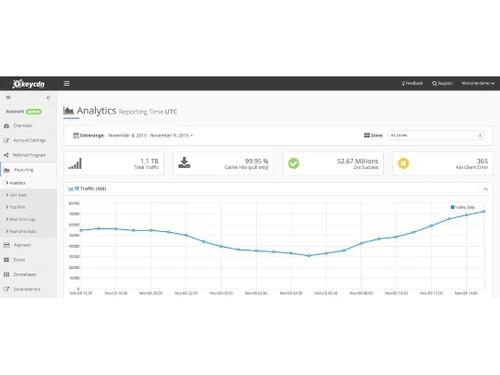Click the first data point on traffic line
The width and height of the screenshot is (500, 375).
point(81,230)
